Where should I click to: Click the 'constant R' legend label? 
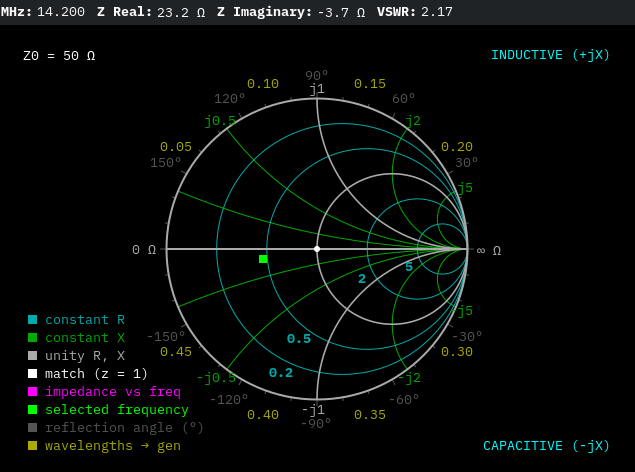(x=85, y=320)
